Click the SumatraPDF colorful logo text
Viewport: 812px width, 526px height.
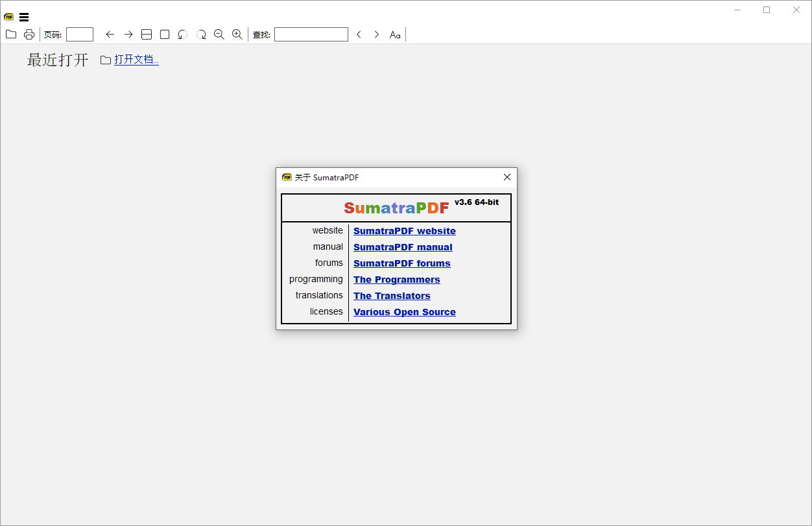pos(396,208)
